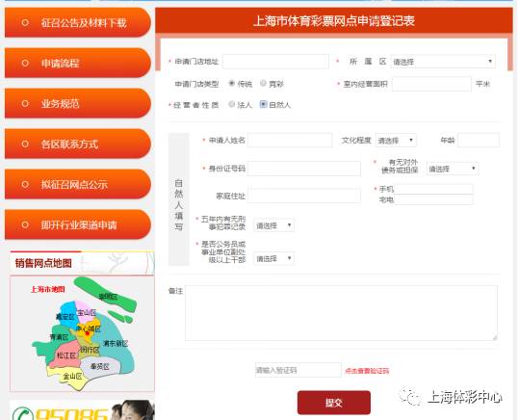Open 有无对外债务或担保 dropdown
518x420 pixels.
453,169
